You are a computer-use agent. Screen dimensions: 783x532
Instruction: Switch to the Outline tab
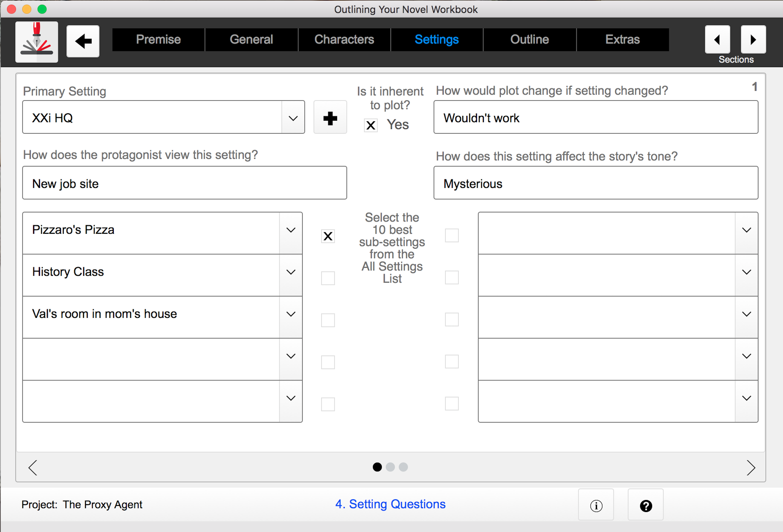pyautogui.click(x=529, y=40)
